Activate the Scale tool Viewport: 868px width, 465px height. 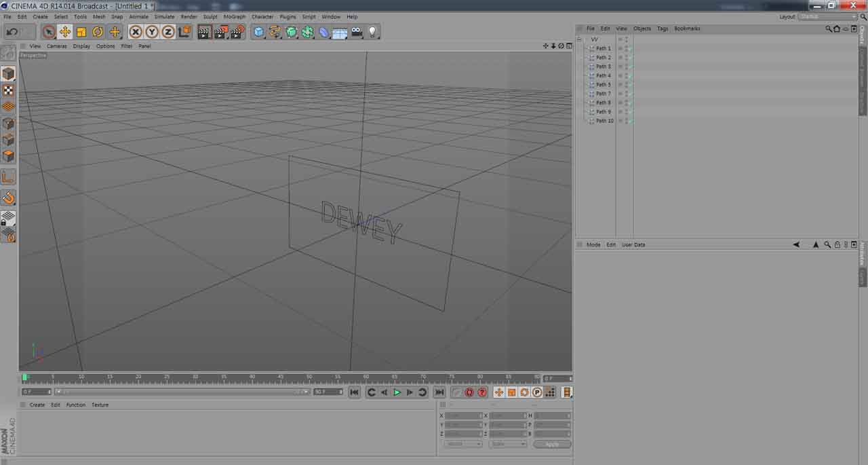coord(81,32)
